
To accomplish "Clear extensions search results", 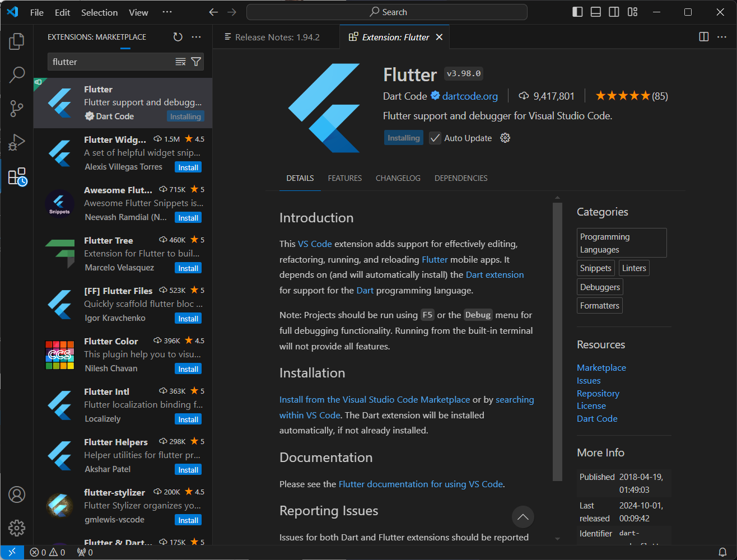I will coord(180,62).
